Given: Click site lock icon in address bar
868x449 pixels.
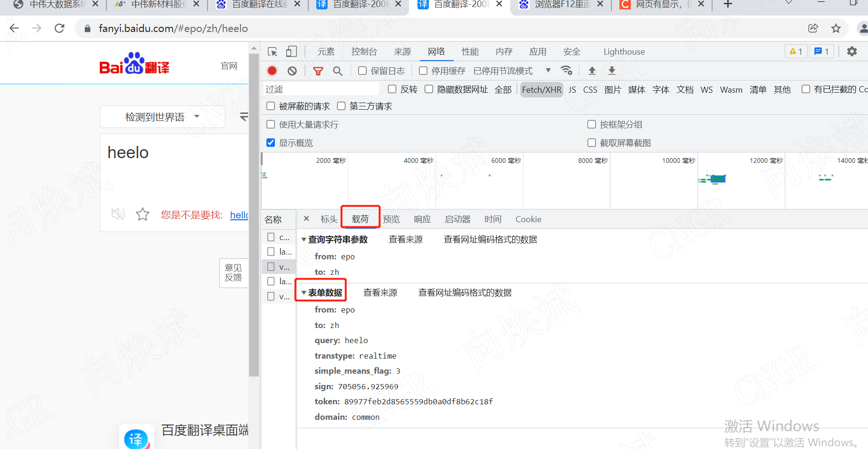Looking at the screenshot, I should tap(87, 29).
